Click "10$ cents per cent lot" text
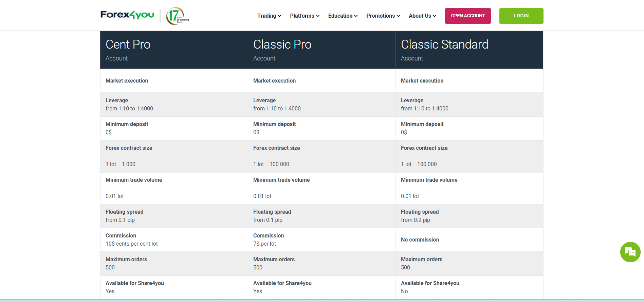Viewport: 644px width, 301px height. (131, 244)
